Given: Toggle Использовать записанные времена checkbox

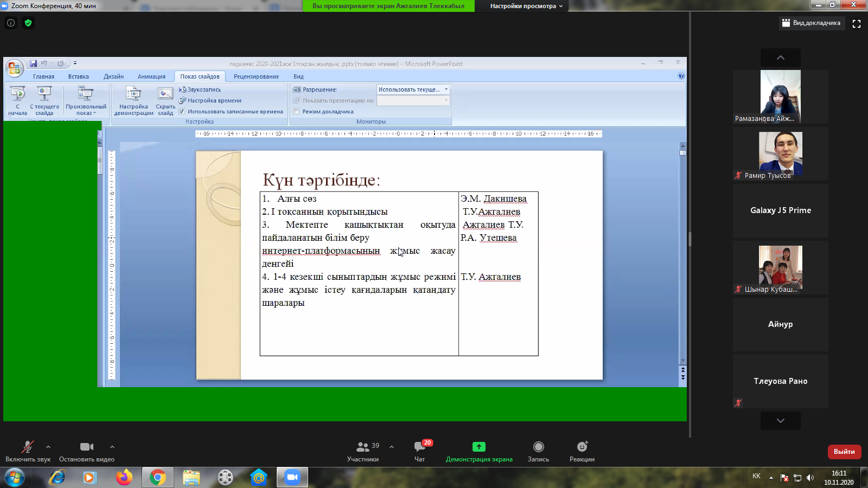Looking at the screenshot, I should pyautogui.click(x=182, y=112).
